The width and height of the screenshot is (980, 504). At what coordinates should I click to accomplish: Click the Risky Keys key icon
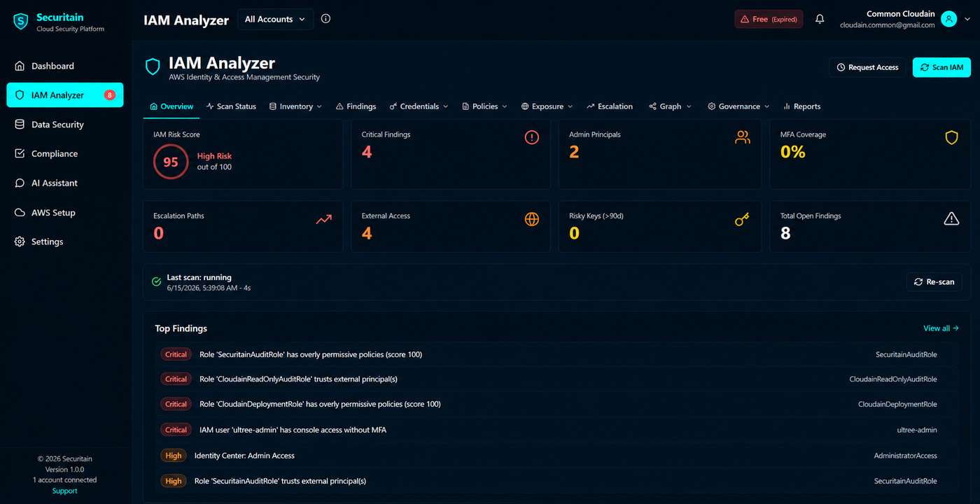coord(742,220)
